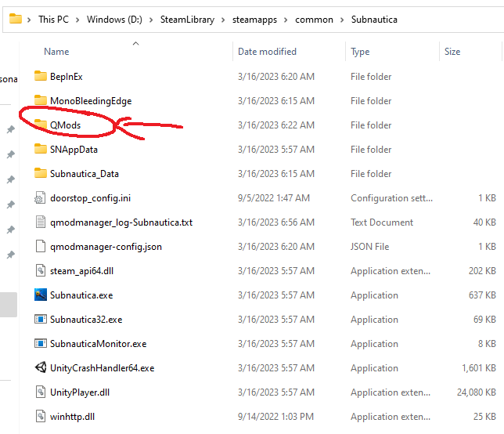504x434 pixels.
Task: Click the UnityCrashHandler64.exe Unity icon
Action: click(x=41, y=367)
